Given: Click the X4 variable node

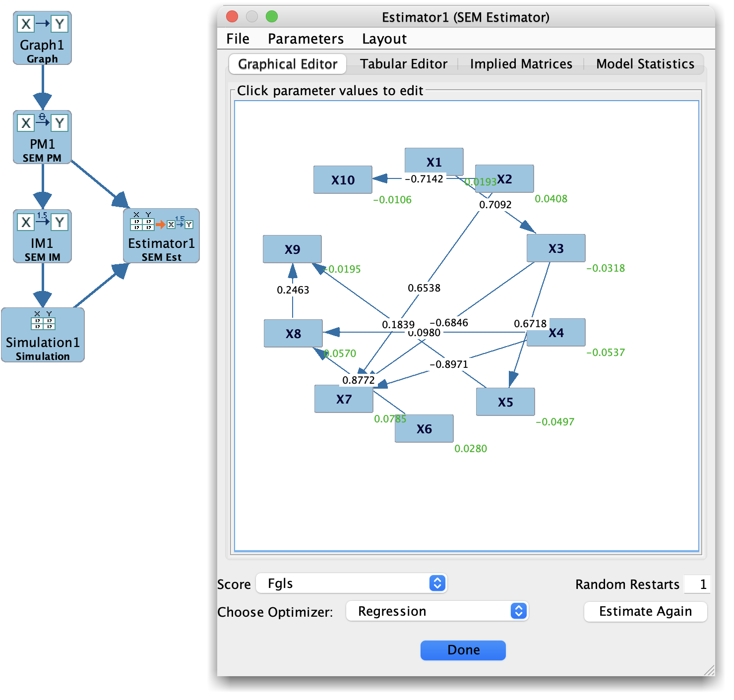Looking at the screenshot, I should click(556, 332).
